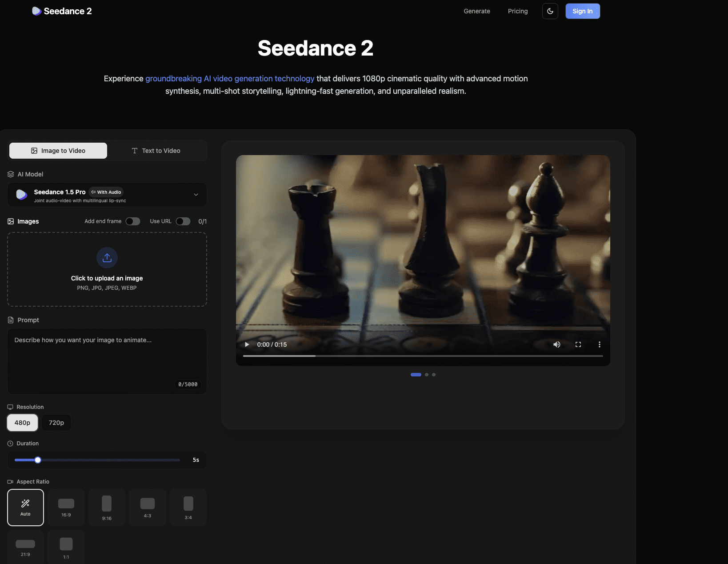Toggle dark mode with the moon icon
728x564 pixels.
pyautogui.click(x=550, y=11)
